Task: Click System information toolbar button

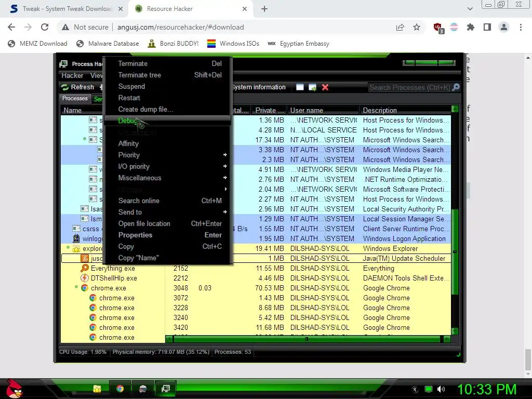Action: click(x=259, y=87)
